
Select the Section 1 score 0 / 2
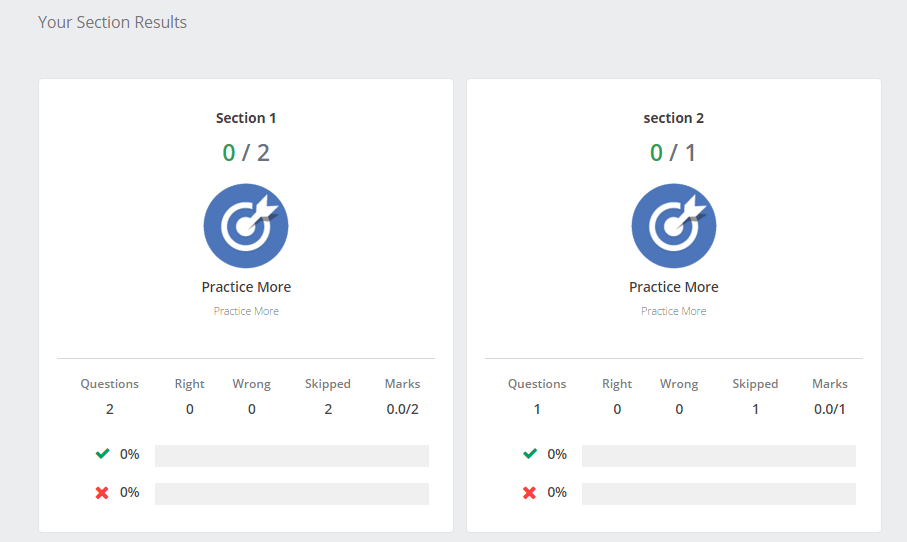click(x=246, y=153)
